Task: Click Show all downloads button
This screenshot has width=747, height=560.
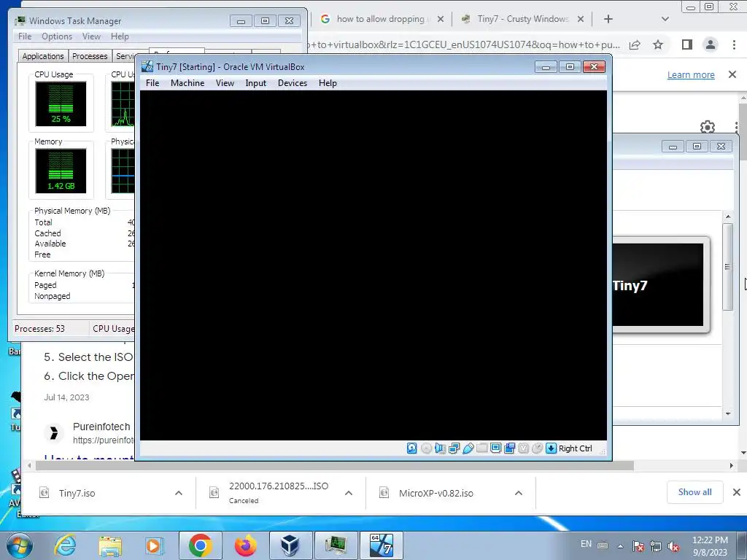Action: click(x=694, y=492)
